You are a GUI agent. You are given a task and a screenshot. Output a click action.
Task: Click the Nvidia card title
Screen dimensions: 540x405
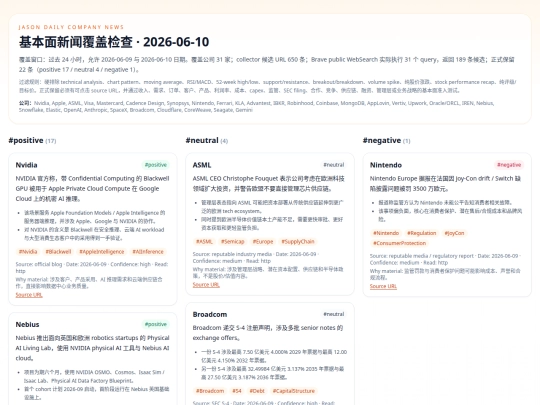[x=27, y=165]
